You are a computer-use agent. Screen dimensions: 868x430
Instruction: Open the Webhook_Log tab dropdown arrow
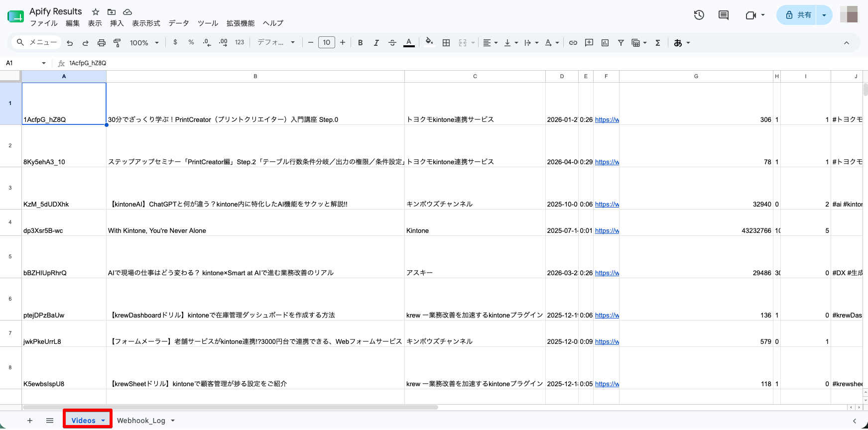coord(173,421)
